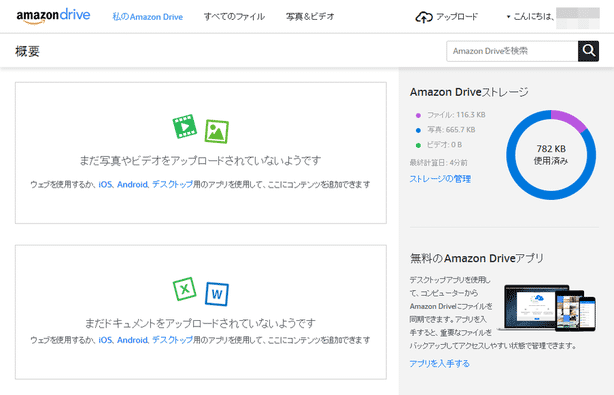
Task: Click the アップロード label
Action: click(x=457, y=17)
